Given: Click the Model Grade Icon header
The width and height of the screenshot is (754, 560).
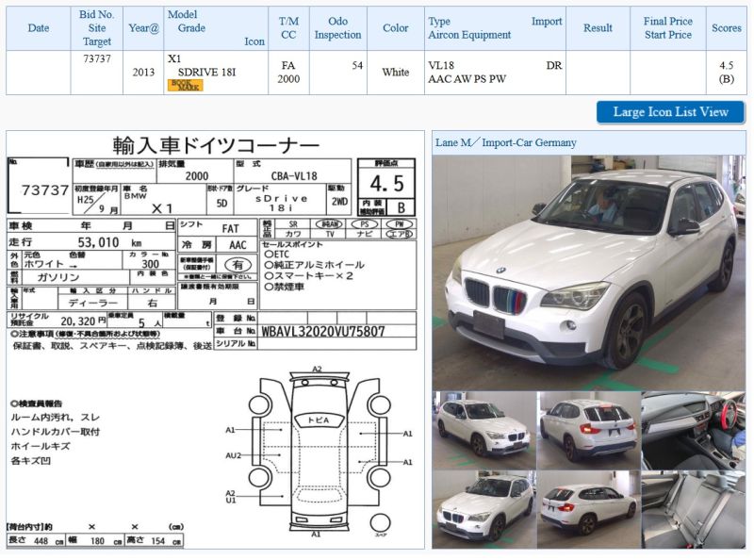Looking at the screenshot, I should tap(216, 28).
